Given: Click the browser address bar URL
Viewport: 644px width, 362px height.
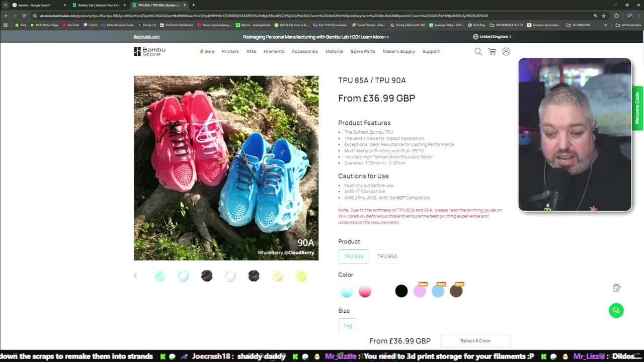Looking at the screenshot, I should point(264,16).
